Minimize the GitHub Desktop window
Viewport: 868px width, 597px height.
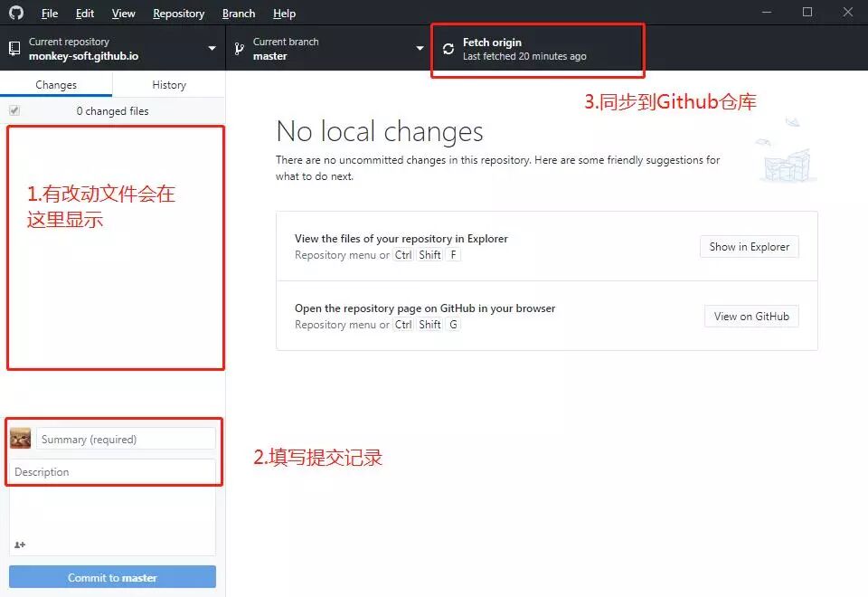(x=767, y=12)
